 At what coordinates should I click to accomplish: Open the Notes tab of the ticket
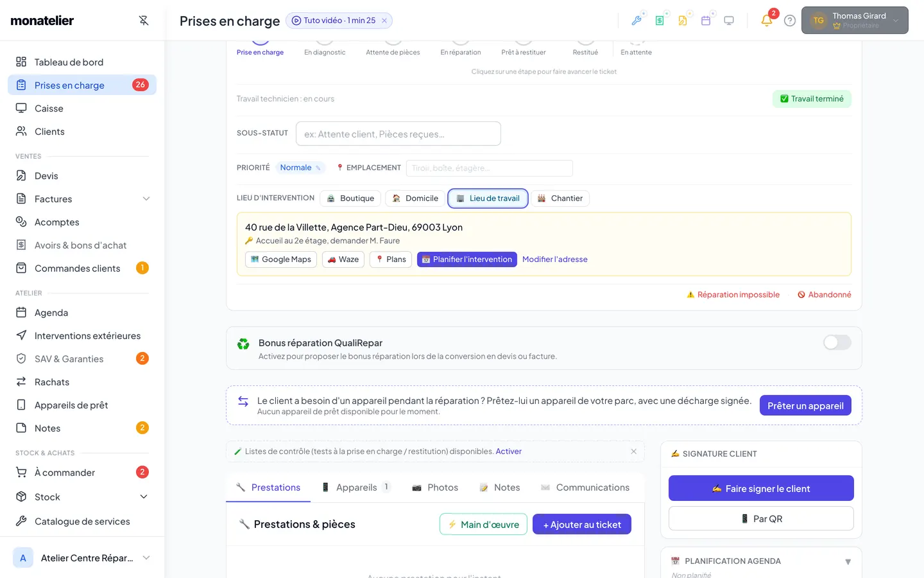pos(500,487)
